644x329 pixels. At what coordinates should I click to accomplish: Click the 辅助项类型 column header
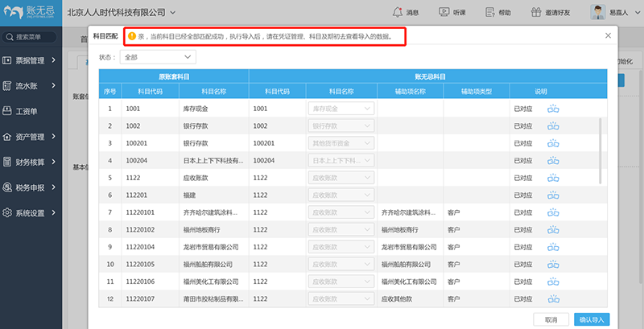(477, 92)
